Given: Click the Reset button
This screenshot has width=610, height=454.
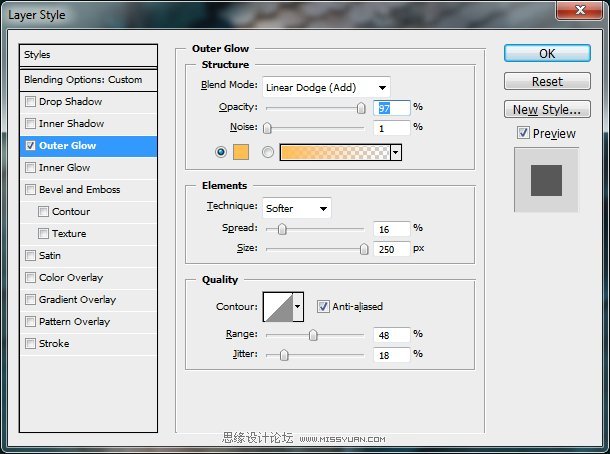Looking at the screenshot, I should click(547, 81).
